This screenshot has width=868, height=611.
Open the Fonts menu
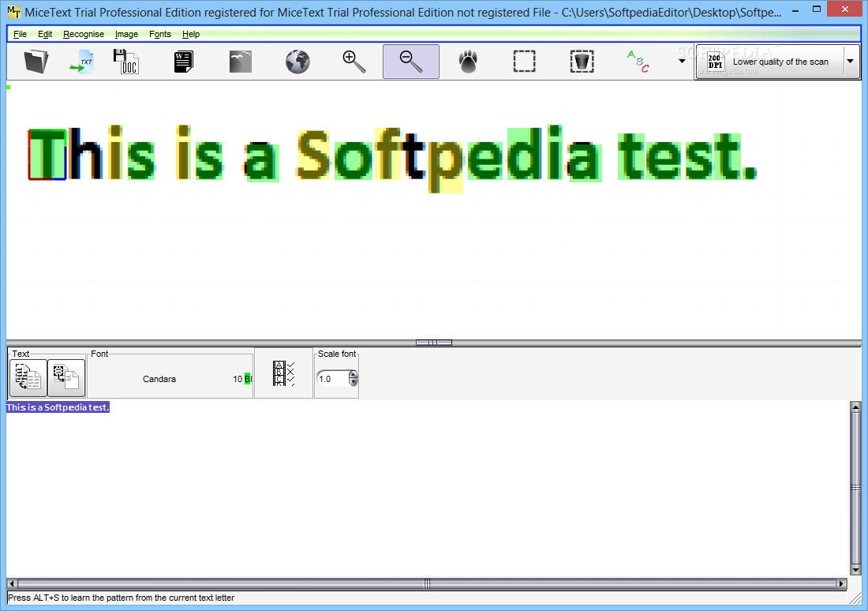[x=160, y=34]
